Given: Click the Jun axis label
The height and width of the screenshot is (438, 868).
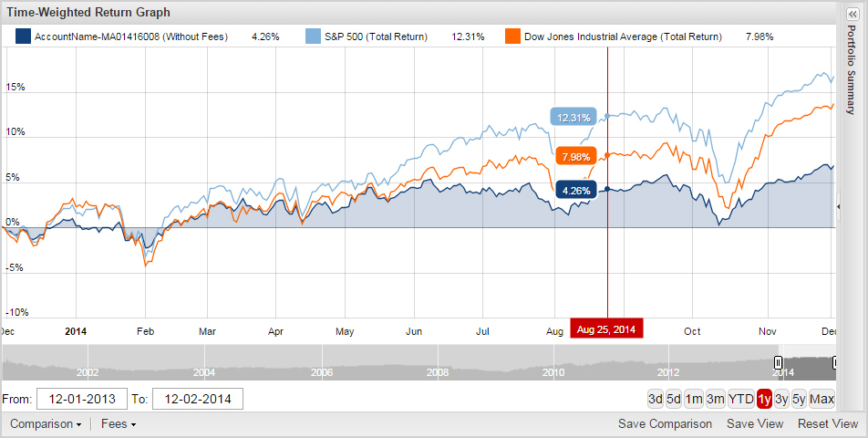Looking at the screenshot, I should click(414, 331).
